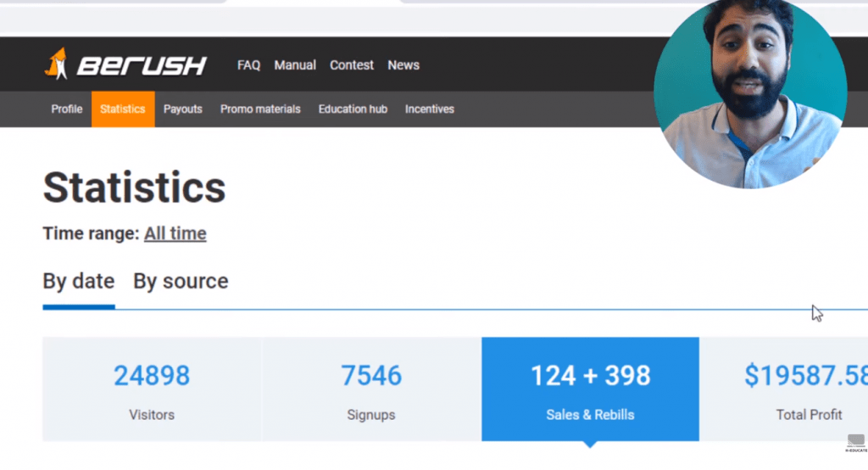Click the E-Educate watermark icon
The width and height of the screenshot is (868, 470).
[x=855, y=441]
